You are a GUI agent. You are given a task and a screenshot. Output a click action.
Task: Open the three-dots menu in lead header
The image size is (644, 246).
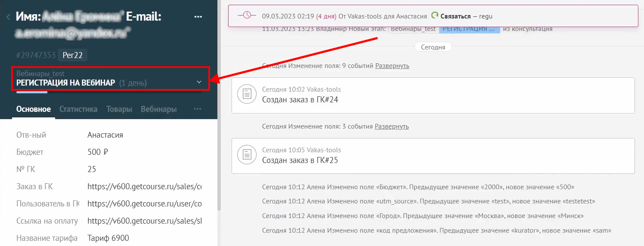[198, 17]
